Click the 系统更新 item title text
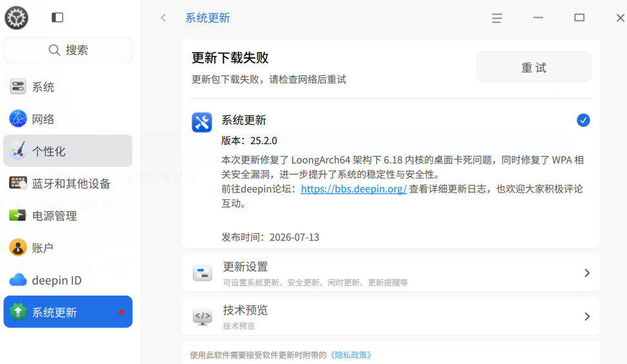Viewport: 627px width, 364px height. (x=244, y=120)
